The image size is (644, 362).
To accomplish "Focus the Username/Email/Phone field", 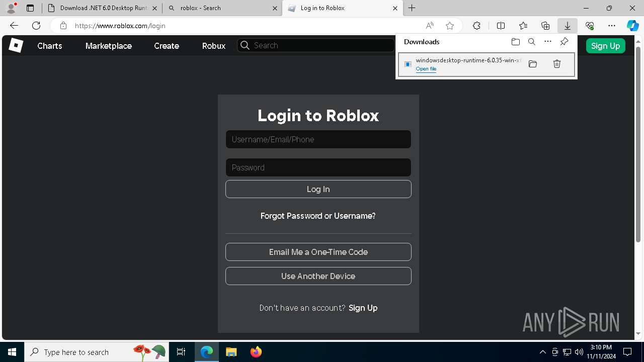I will point(318,139).
